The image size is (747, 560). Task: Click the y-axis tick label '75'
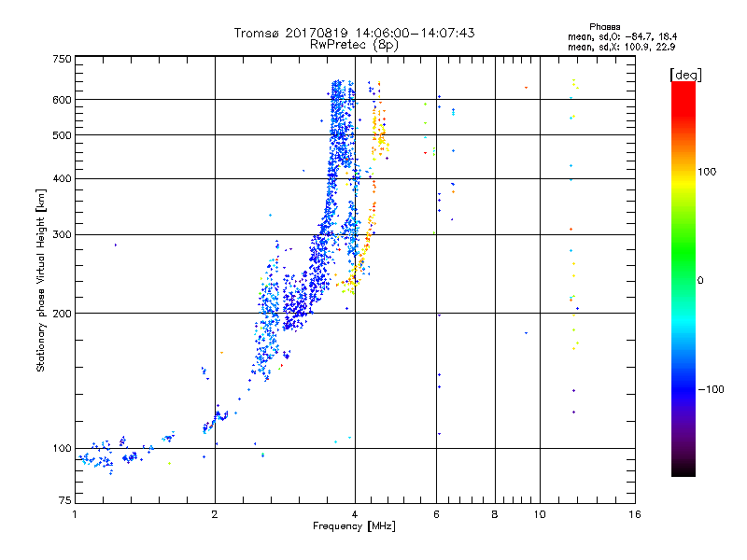[65, 500]
